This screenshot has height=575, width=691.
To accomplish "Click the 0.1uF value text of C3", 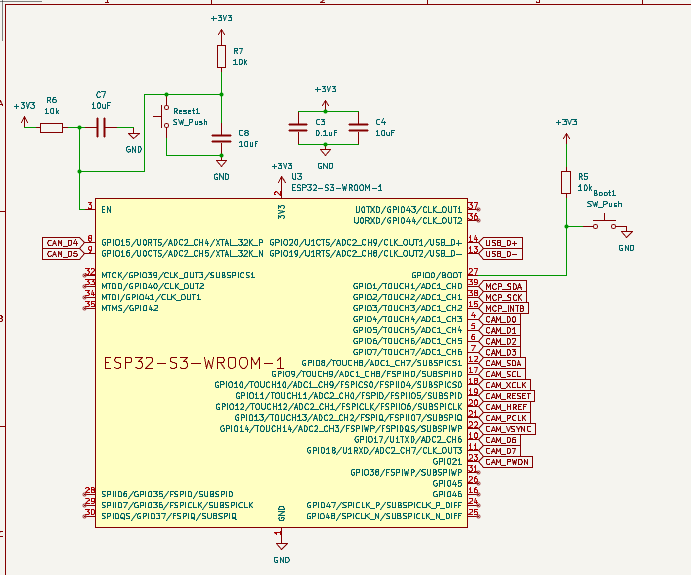I will pyautogui.click(x=326, y=133).
